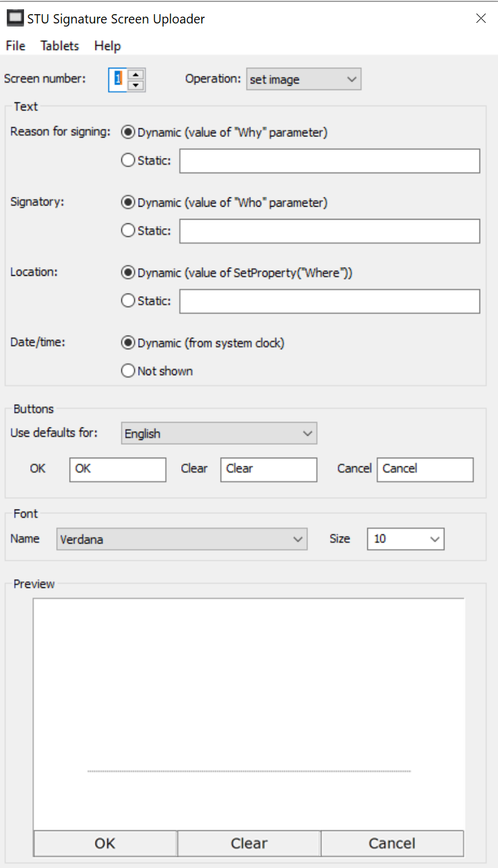The width and height of the screenshot is (498, 868).
Task: Click the STU app icon in title bar
Action: click(15, 19)
